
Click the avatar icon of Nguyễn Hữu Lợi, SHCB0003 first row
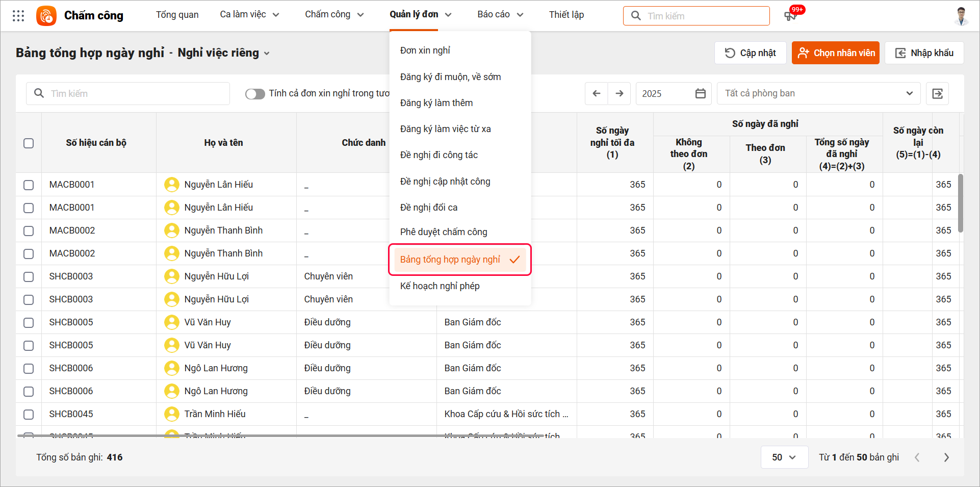click(x=172, y=276)
